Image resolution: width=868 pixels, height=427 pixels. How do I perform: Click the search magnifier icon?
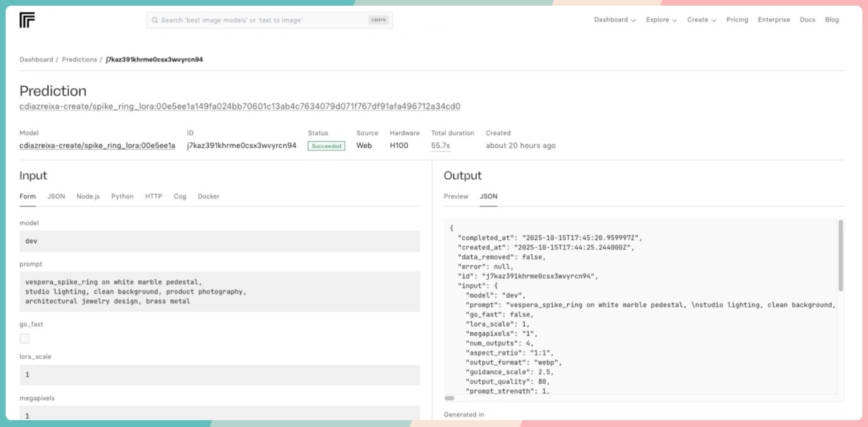154,20
